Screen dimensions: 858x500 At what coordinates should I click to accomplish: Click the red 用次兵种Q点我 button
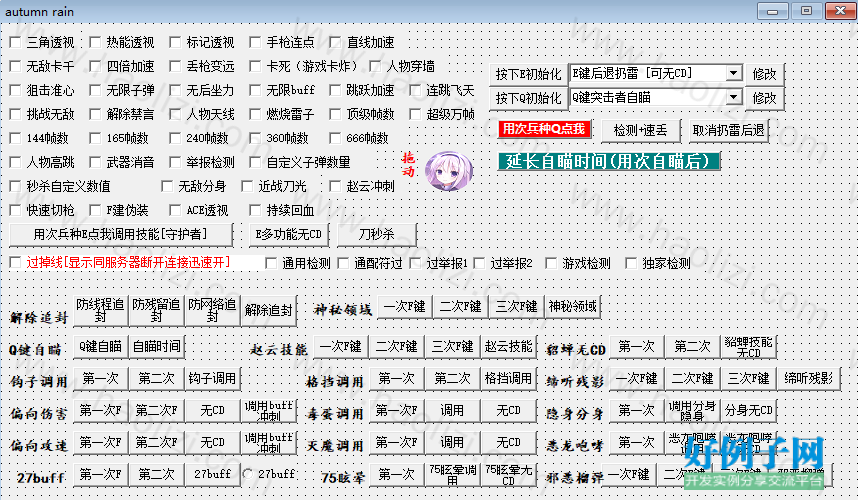(544, 129)
